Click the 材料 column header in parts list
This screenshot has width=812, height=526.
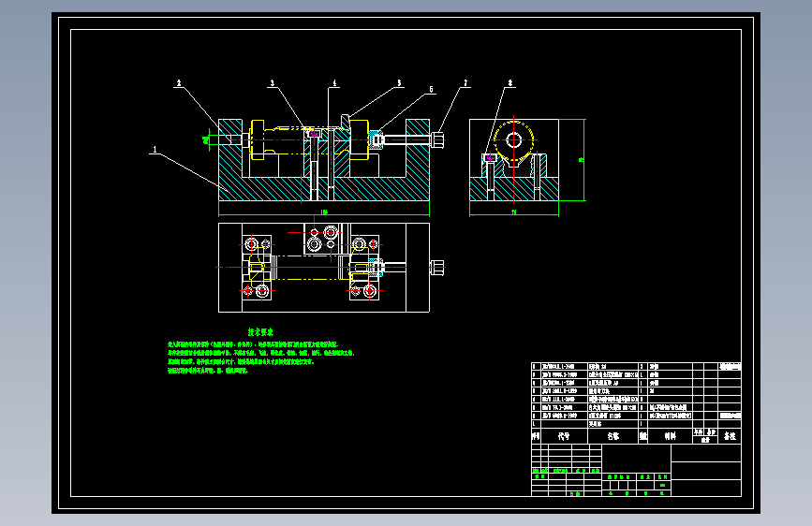(670, 436)
